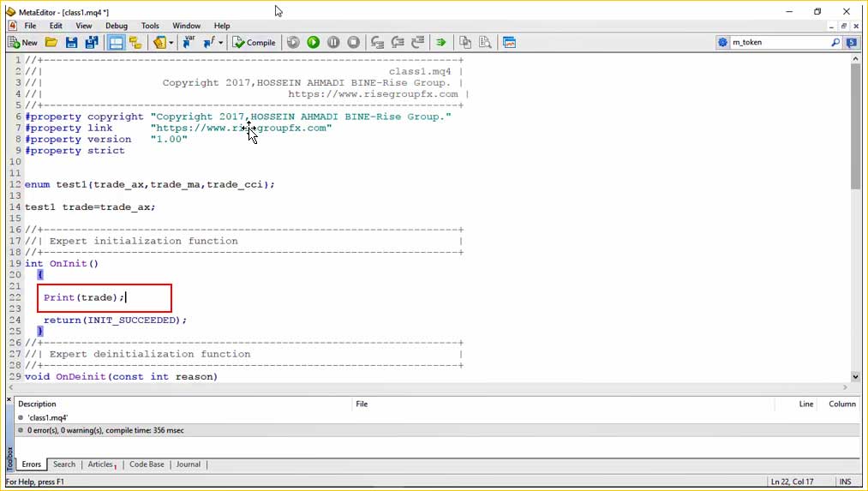
Task: Compile the class1.mq4 source
Action: click(254, 43)
